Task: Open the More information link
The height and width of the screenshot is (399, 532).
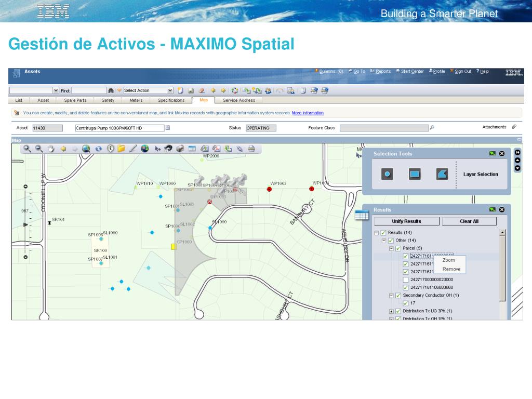Action: (x=308, y=113)
